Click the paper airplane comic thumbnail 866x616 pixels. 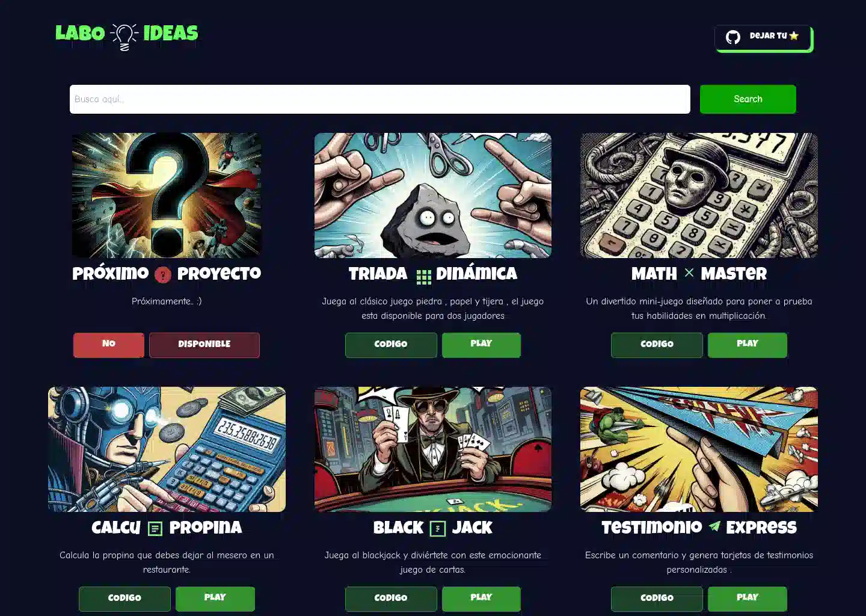point(699,449)
